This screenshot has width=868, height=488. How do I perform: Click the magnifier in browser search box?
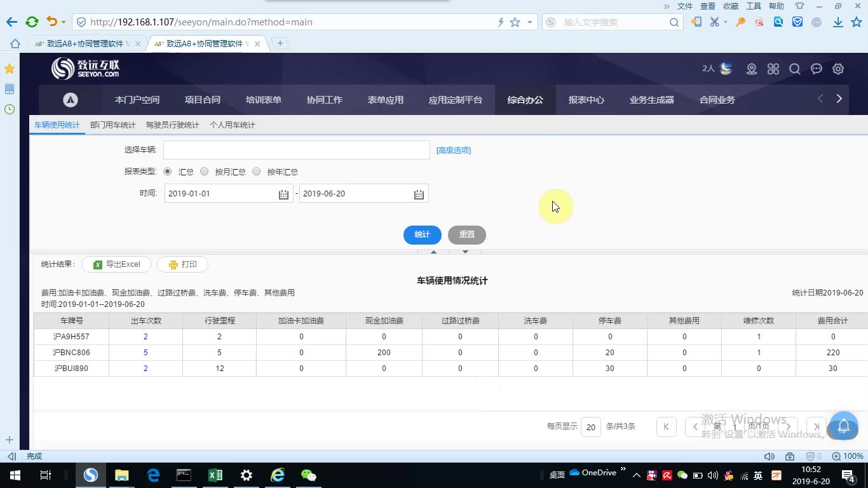tap(674, 22)
